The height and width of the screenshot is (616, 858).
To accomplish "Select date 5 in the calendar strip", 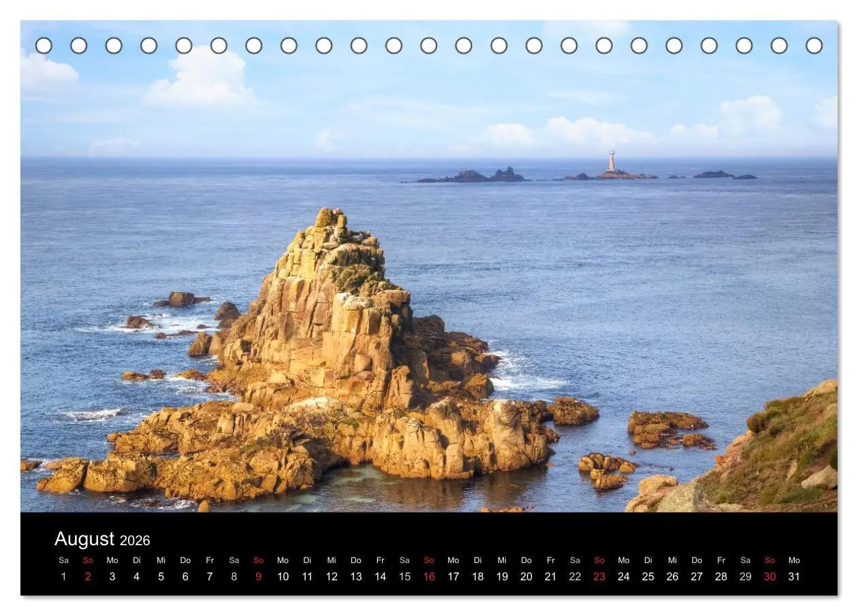I will (x=161, y=577).
